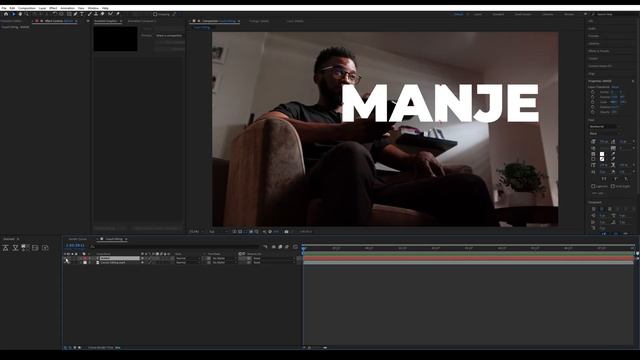Screen dimensions: 640x360
Task: Expand the Preview panel
Action: [593, 36]
